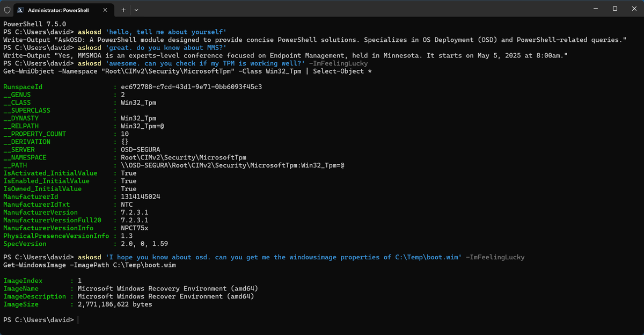Viewport: 644px width, 335px height.
Task: Minimize the terminal window
Action: click(x=595, y=9)
